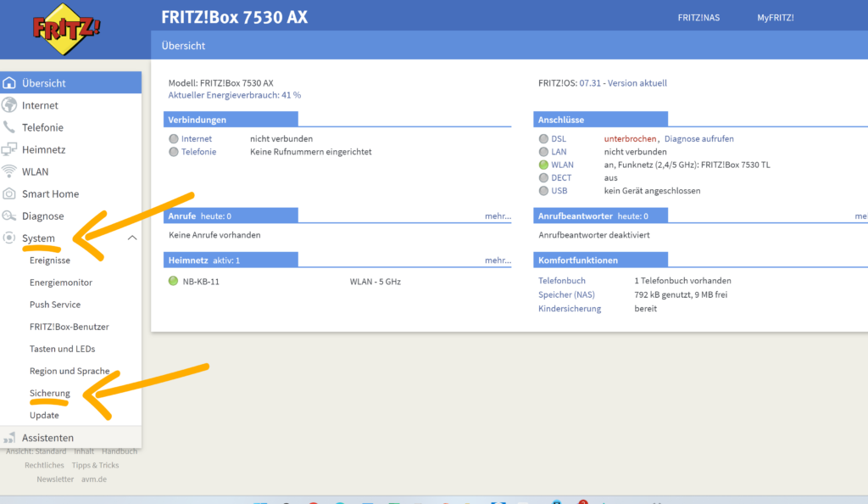Click 'mehr...' in the Heimnetz section

click(498, 260)
